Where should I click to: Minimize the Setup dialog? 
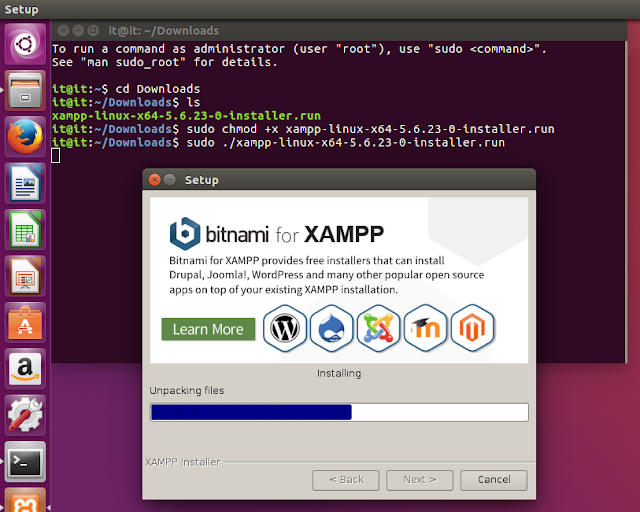point(170,180)
